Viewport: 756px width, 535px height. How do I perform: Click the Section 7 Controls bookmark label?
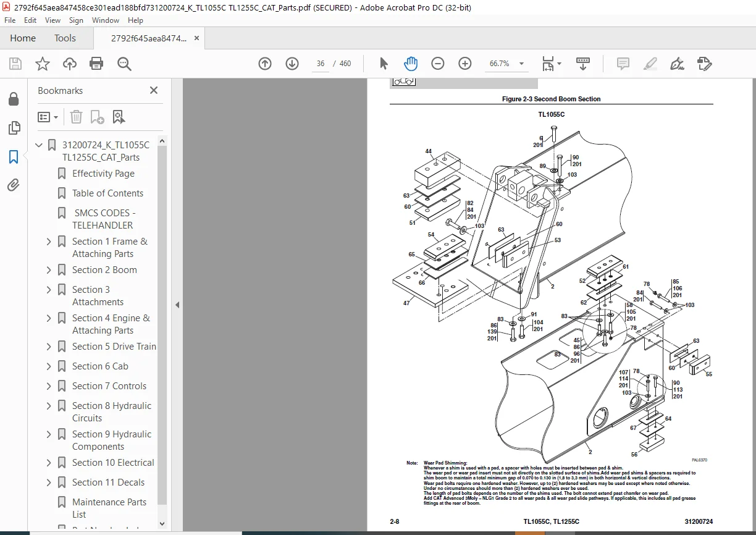pyautogui.click(x=109, y=386)
